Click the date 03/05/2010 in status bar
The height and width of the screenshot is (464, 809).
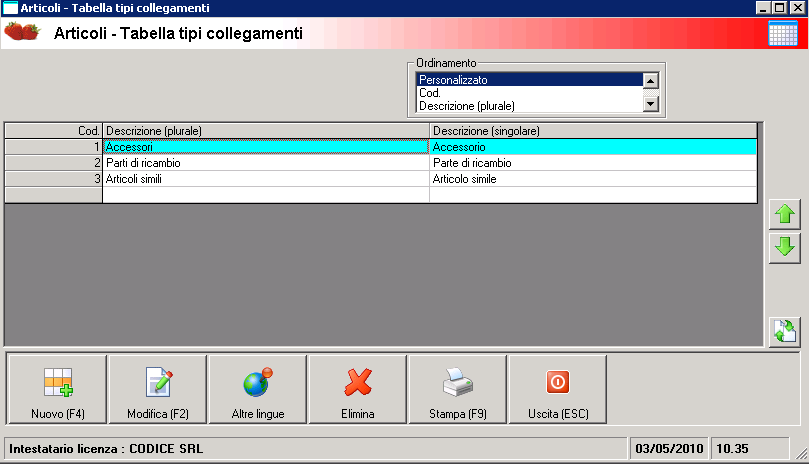[669, 449]
